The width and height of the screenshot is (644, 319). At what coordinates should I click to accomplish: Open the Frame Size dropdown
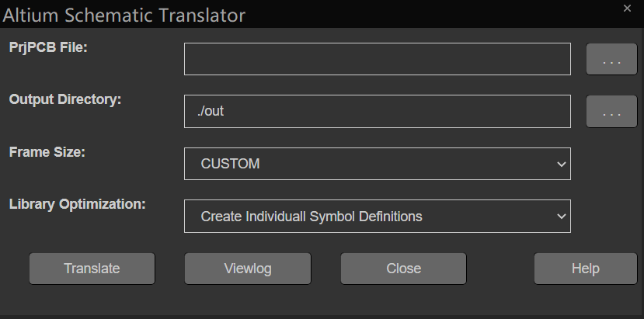coord(378,164)
